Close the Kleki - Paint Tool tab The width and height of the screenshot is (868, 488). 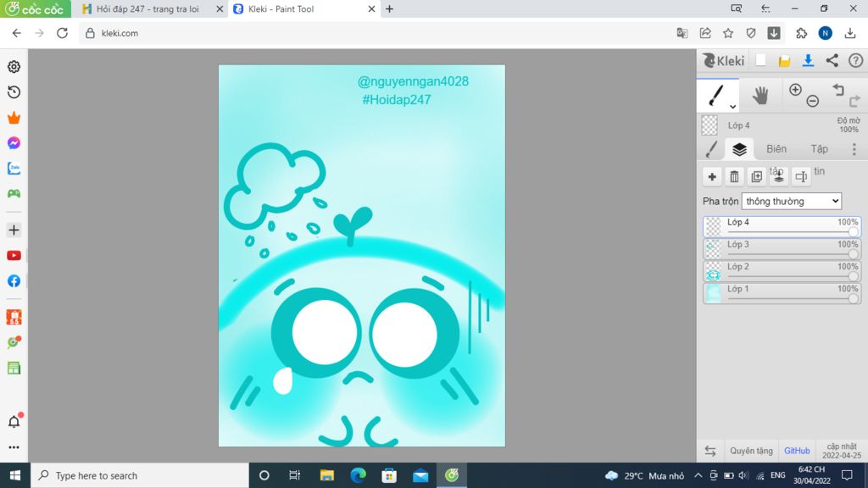tap(371, 8)
